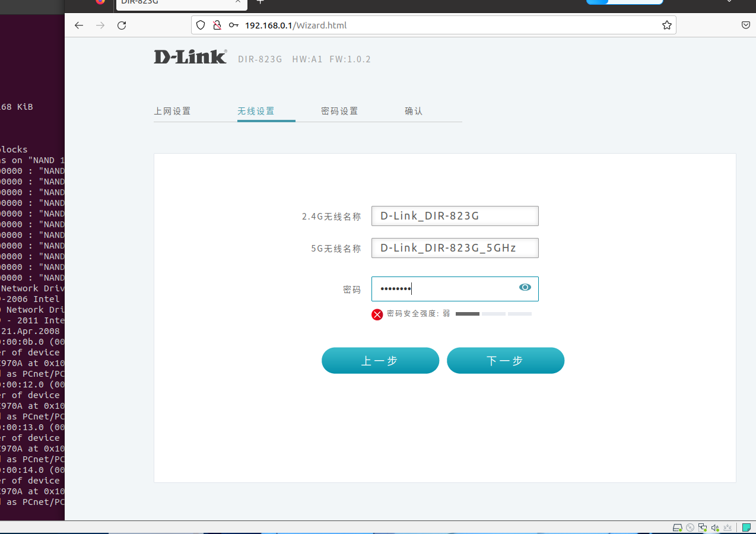
Task: Click '68 KiB' in the terminal window
Action: pyautogui.click(x=17, y=107)
